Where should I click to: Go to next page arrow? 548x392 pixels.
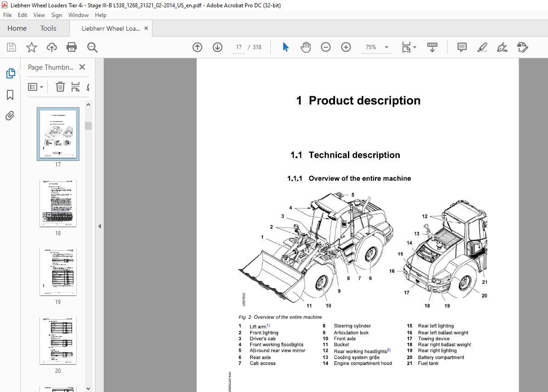[218, 47]
